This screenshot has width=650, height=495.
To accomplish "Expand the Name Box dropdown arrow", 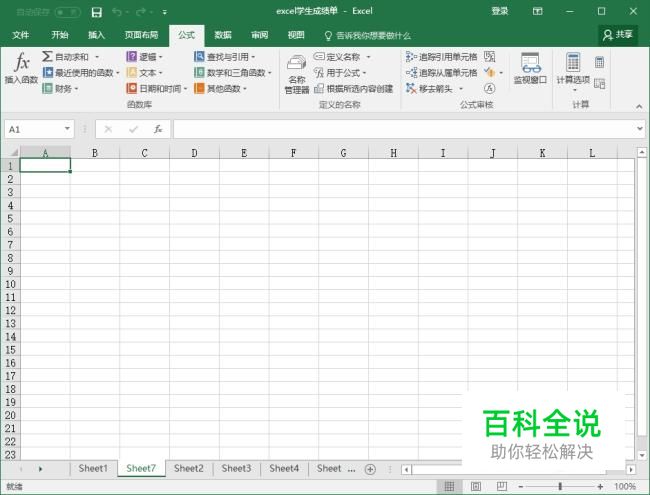I will coord(67,129).
